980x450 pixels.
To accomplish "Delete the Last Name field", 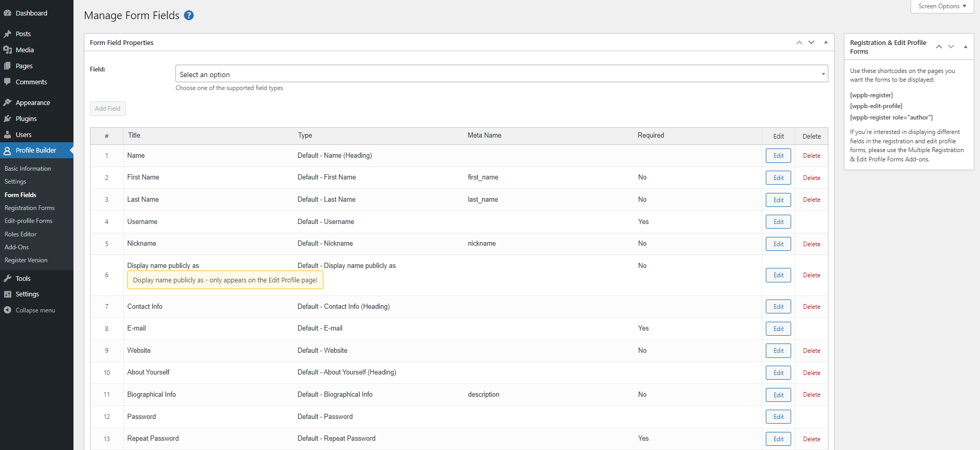I will pyautogui.click(x=811, y=200).
